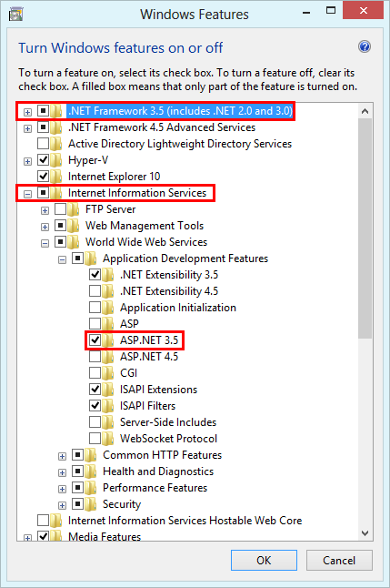Select the Health and Diagnostics label
This screenshot has width=390, height=588.
pyautogui.click(x=158, y=471)
